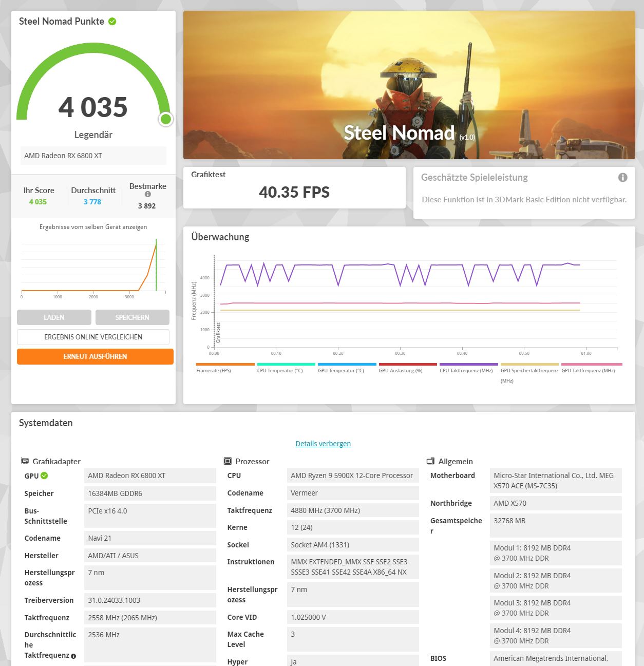Click the Steel Nomad banner image

click(409, 85)
